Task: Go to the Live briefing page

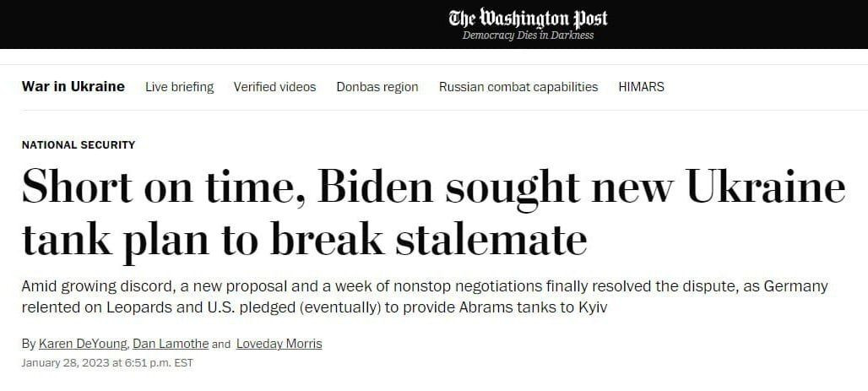Action: [x=179, y=87]
